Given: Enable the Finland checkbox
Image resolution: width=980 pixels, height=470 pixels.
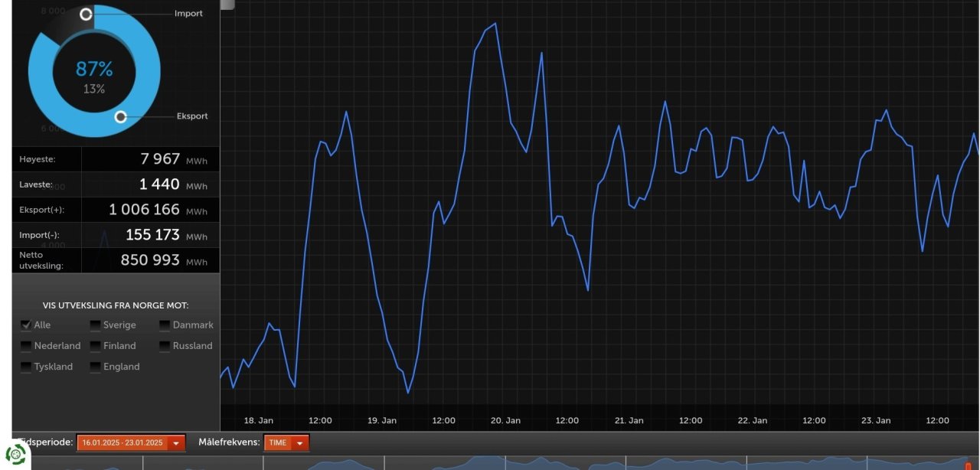Looking at the screenshot, I should pos(95,346).
